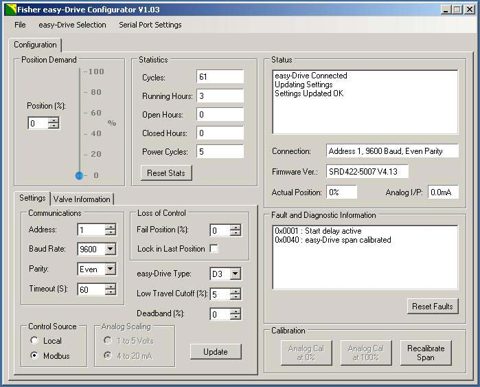Click the Reset Faults button

tap(432, 306)
